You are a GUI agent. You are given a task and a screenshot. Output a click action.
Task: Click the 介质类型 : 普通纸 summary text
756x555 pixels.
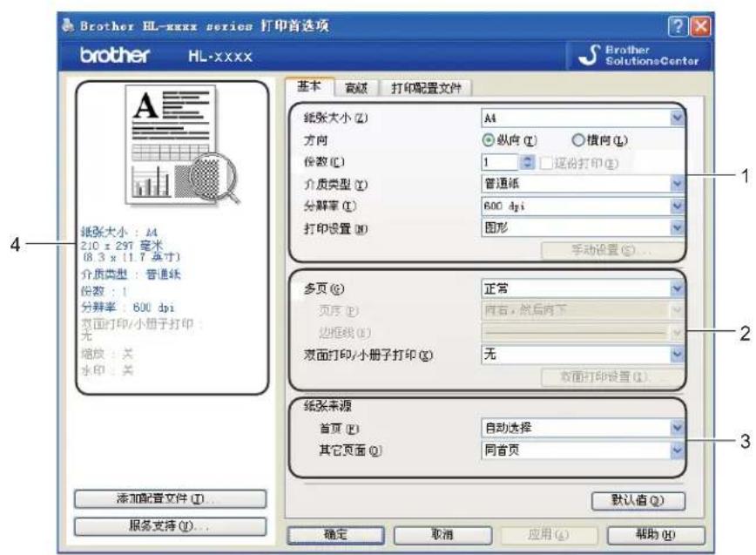tap(131, 274)
